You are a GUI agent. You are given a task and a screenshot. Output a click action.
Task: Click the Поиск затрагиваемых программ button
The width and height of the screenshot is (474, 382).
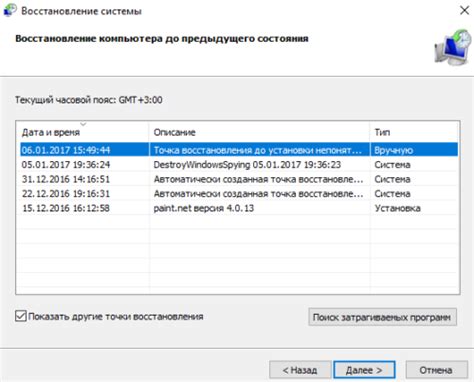pyautogui.click(x=382, y=317)
